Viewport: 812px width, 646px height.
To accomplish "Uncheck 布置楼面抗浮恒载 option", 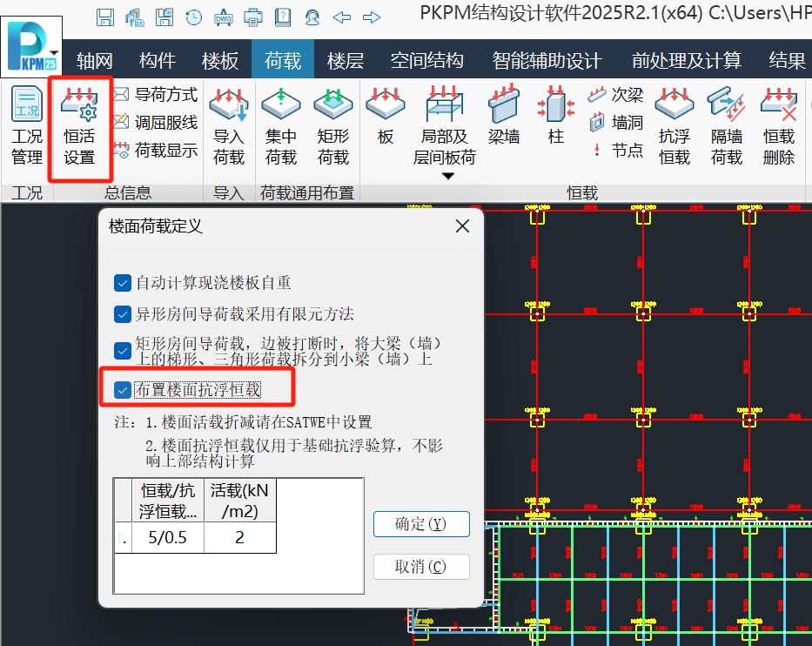I will coord(123,390).
